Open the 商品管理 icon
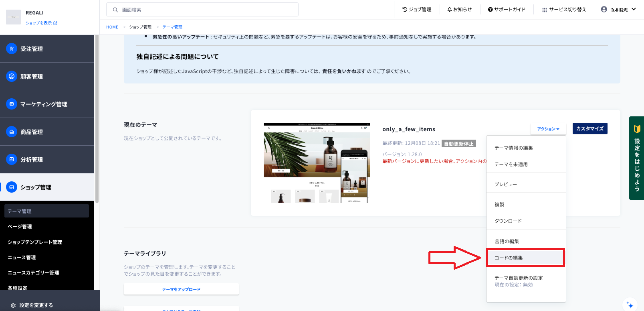This screenshot has width=644, height=311. tap(12, 132)
